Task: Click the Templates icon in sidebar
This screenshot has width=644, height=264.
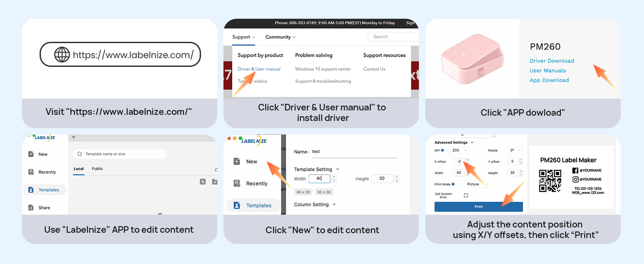Action: (31, 190)
